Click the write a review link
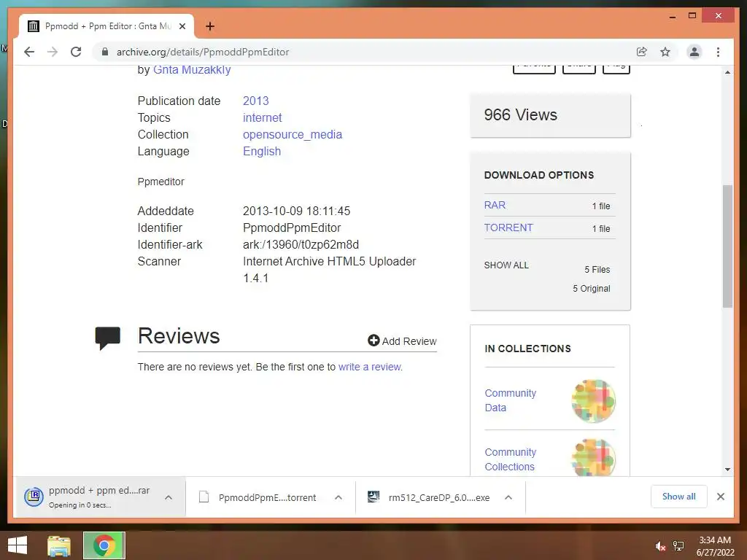Screen dimensions: 747x560 (370, 367)
